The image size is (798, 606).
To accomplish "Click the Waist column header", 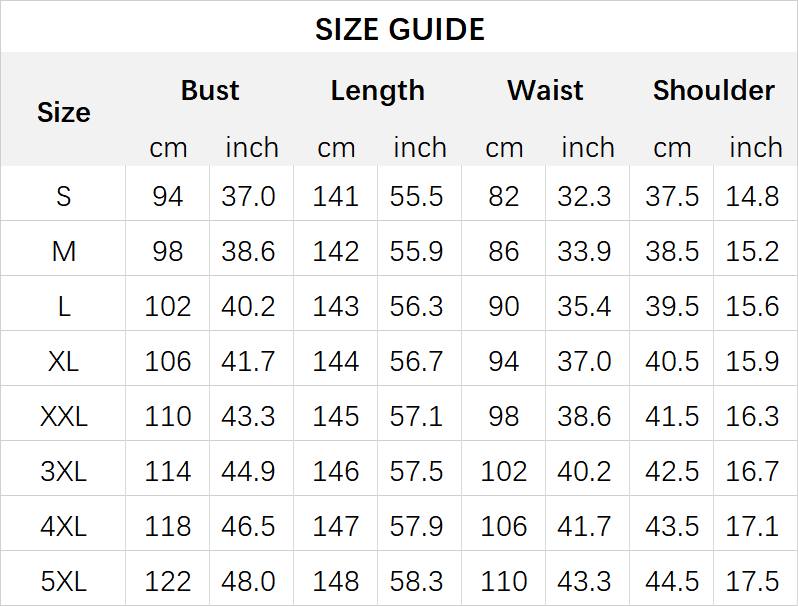I will click(545, 91).
